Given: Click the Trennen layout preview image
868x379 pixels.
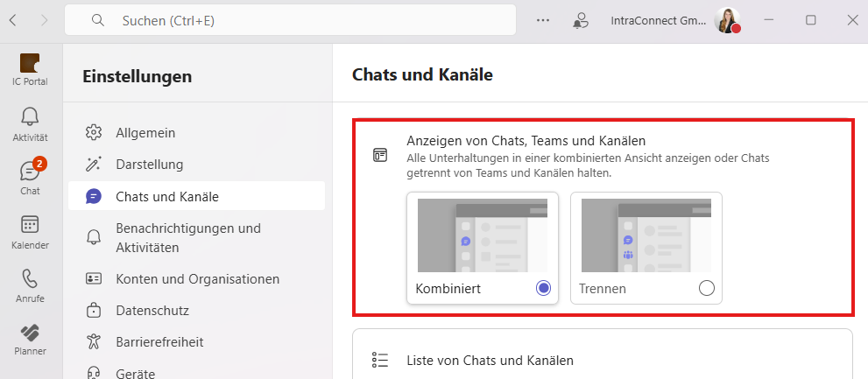Looking at the screenshot, I should (x=646, y=235).
